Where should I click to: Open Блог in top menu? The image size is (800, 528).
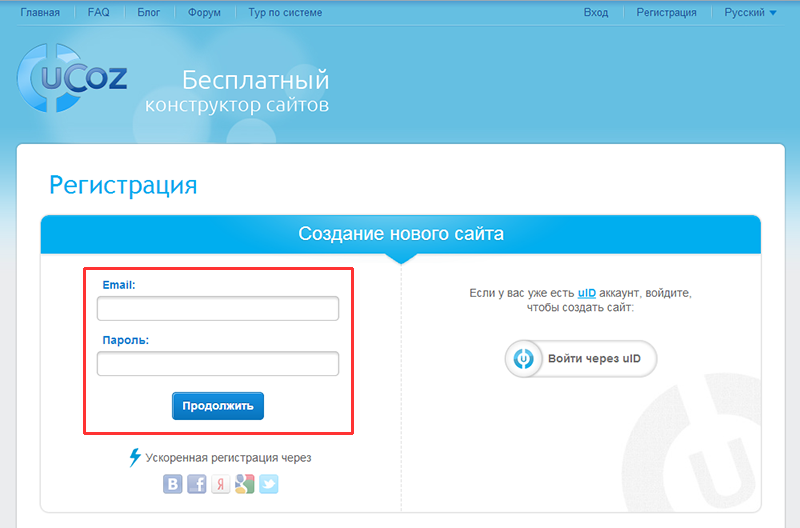[x=148, y=12]
